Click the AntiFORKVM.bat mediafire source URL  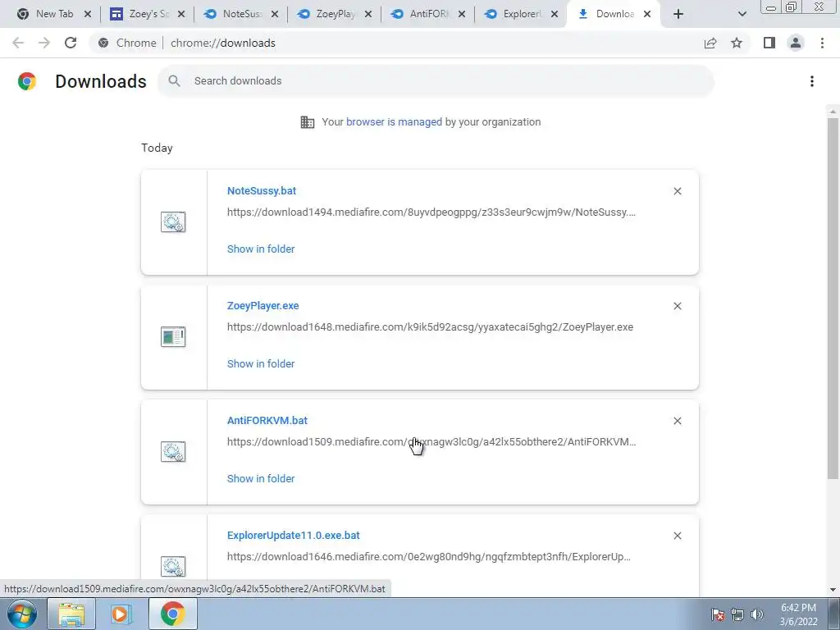431,442
